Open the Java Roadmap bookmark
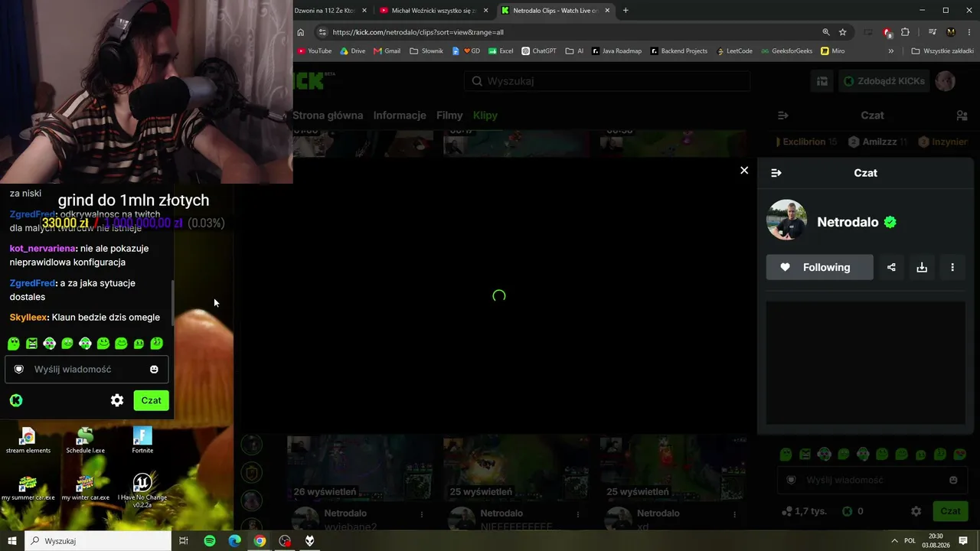The width and height of the screenshot is (980, 551). pyautogui.click(x=616, y=51)
